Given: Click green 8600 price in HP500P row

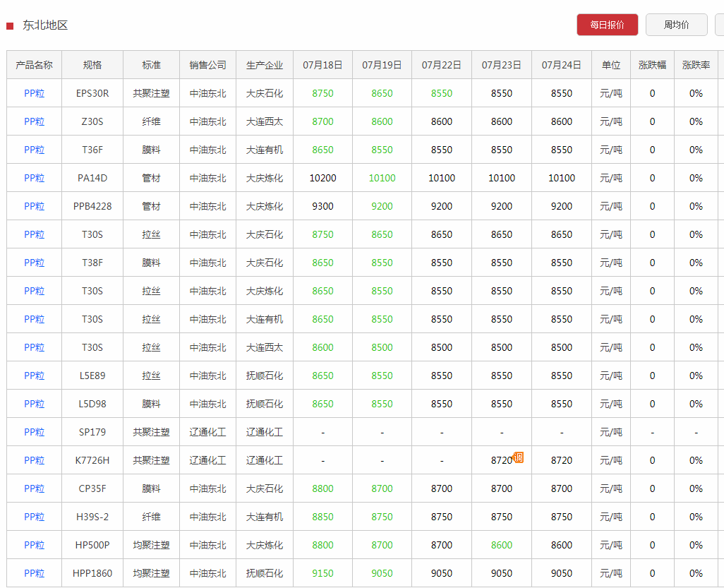Looking at the screenshot, I should click(x=502, y=545).
